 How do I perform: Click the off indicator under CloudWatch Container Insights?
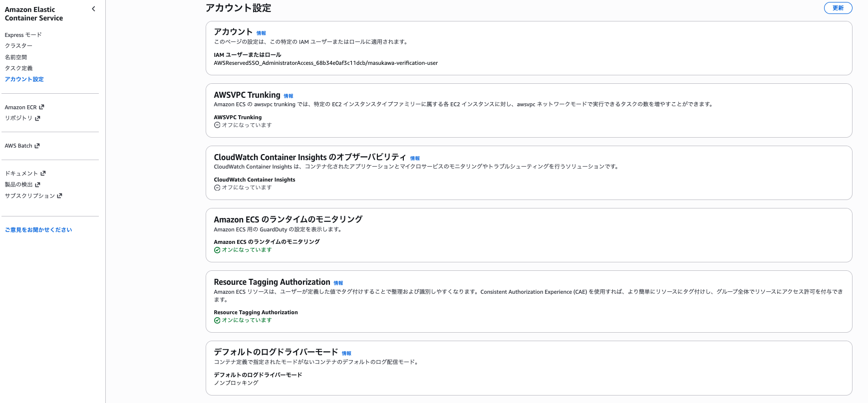click(x=245, y=187)
